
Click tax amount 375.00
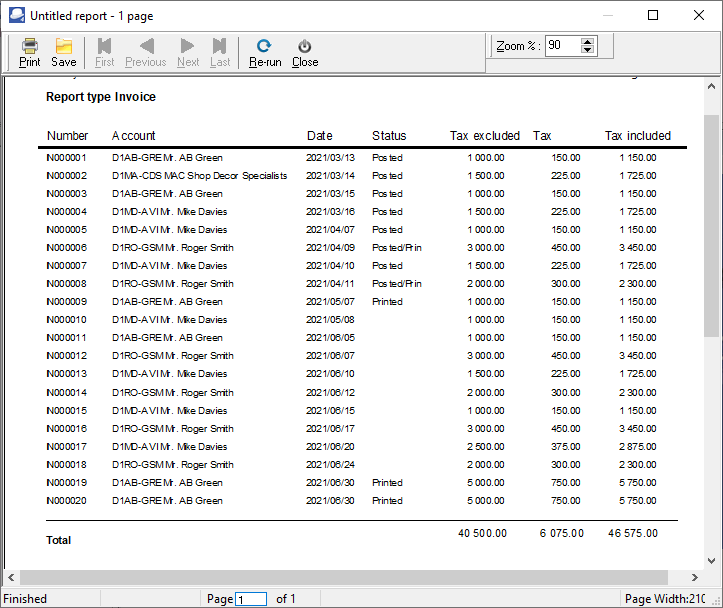pyautogui.click(x=566, y=447)
